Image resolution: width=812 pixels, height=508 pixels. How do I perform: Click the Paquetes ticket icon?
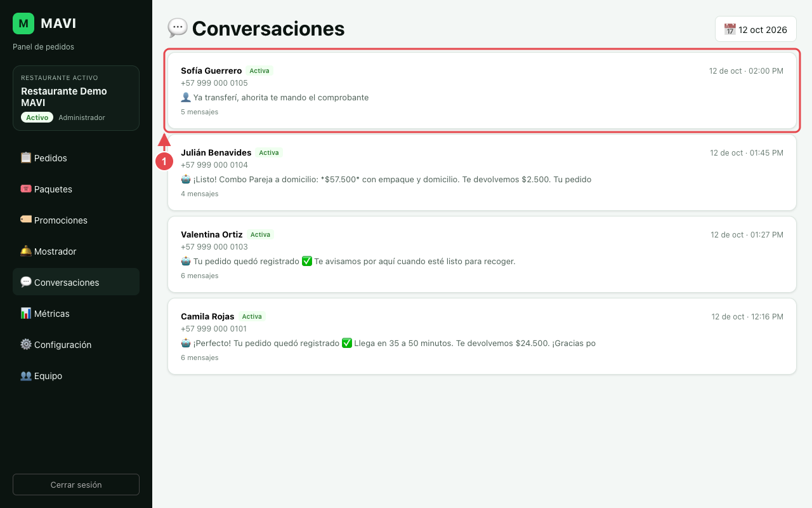point(26,189)
